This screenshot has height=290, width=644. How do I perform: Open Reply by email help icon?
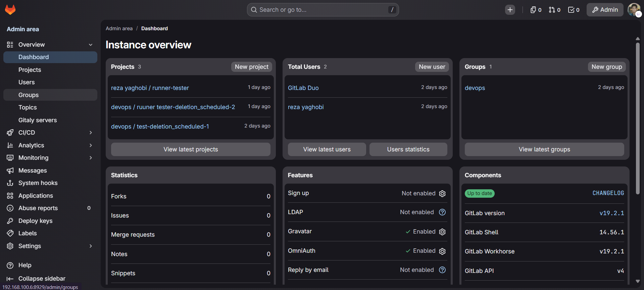(442, 270)
